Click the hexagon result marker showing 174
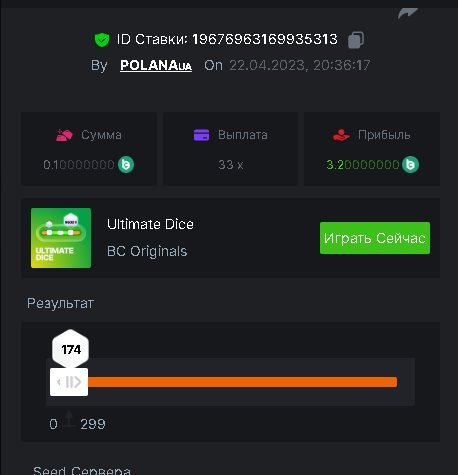The image size is (458, 475). click(x=71, y=349)
